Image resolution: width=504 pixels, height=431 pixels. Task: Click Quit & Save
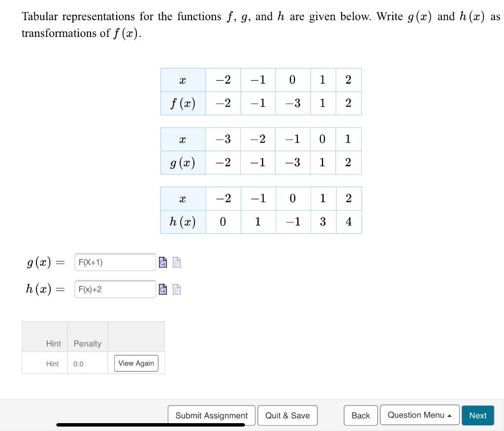[x=287, y=415]
